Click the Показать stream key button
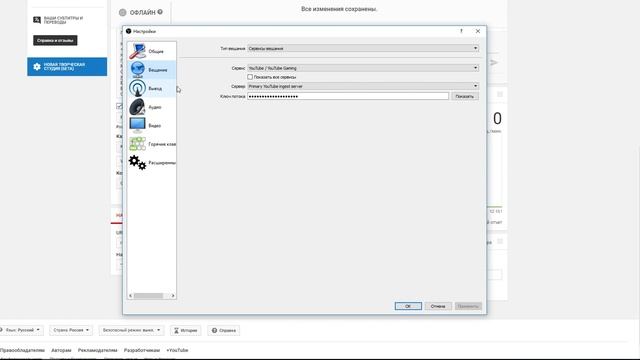The height and width of the screenshot is (360, 640). pyautogui.click(x=464, y=96)
